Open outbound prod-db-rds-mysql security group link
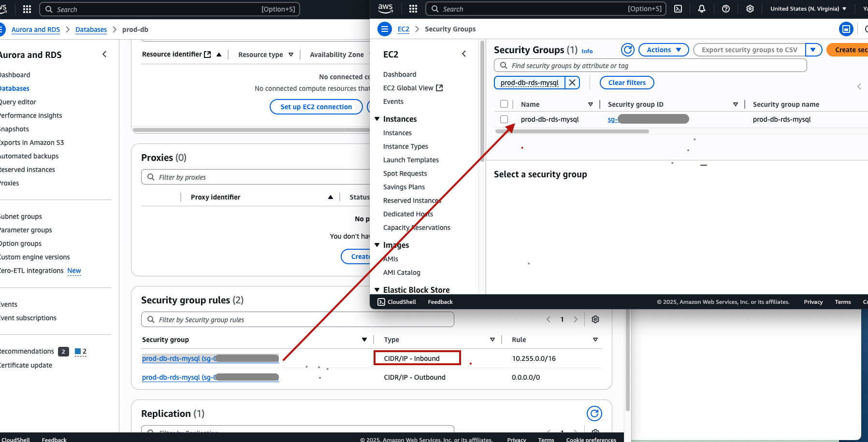Viewport: 868px width, 442px height. click(x=210, y=377)
